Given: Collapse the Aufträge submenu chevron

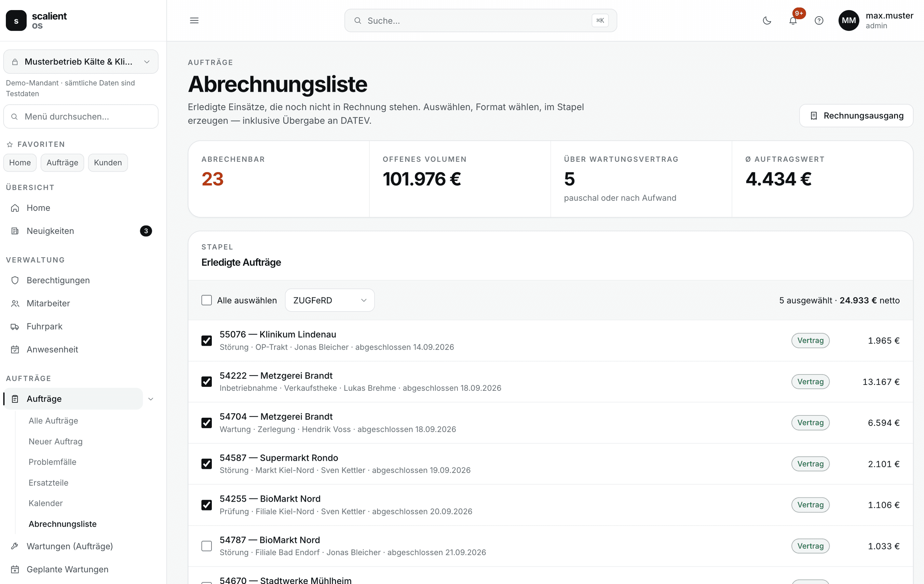Looking at the screenshot, I should click(151, 399).
